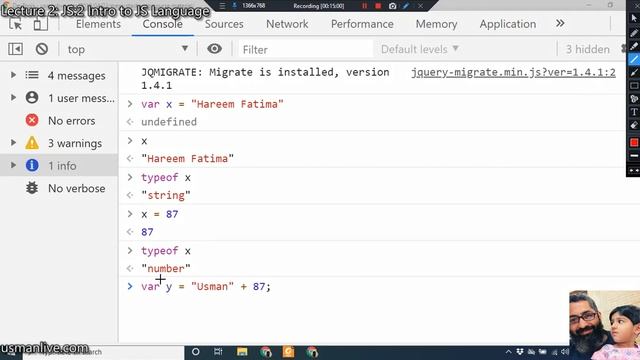Select the rectangle shape tool

coord(634,86)
